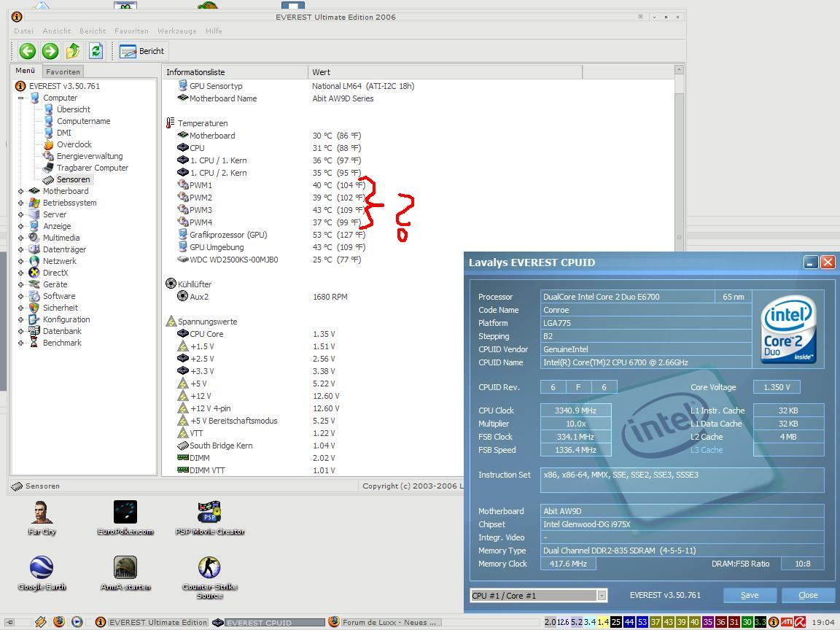Viewport: 840px width, 630px height.
Task: Click the green Back arrow toolbar icon
Action: click(27, 51)
